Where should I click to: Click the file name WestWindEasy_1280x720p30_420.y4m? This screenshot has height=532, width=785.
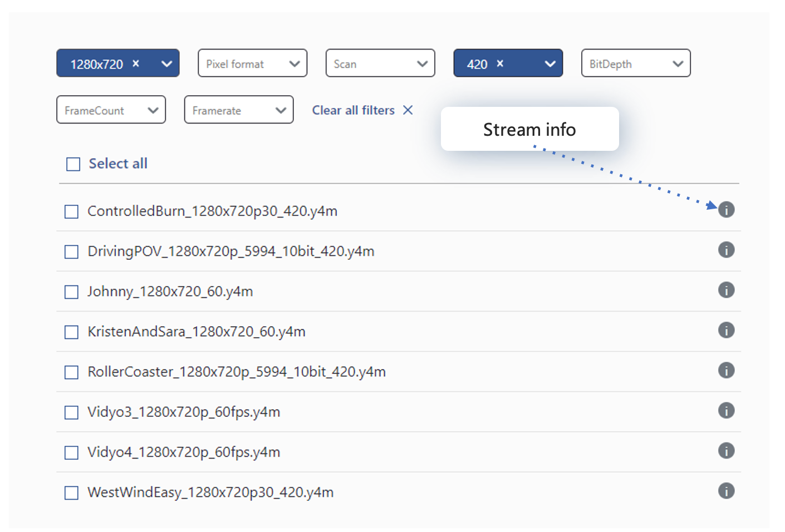(210, 492)
